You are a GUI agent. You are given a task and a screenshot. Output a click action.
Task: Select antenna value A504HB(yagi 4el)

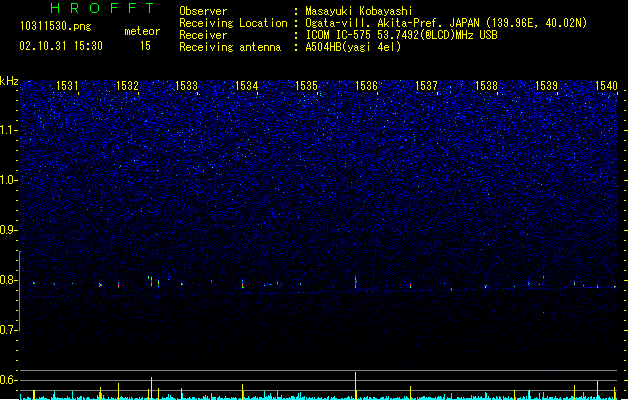click(353, 47)
